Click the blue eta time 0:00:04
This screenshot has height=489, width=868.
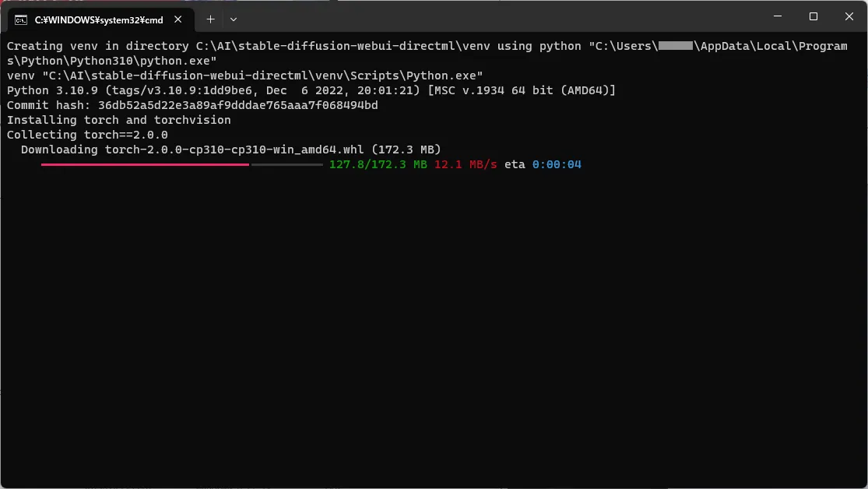click(x=557, y=164)
